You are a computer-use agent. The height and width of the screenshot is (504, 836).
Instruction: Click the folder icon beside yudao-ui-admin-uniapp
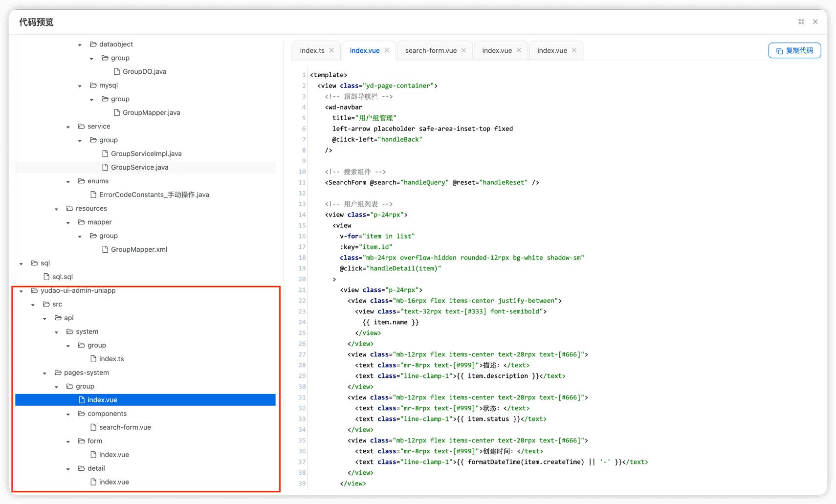[35, 290]
